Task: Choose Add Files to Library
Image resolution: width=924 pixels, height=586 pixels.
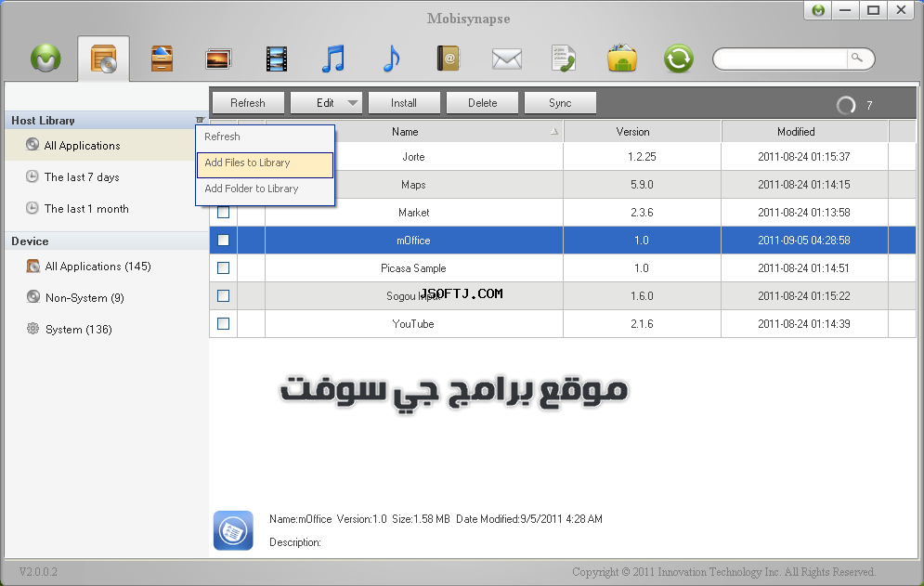Action: (x=266, y=164)
